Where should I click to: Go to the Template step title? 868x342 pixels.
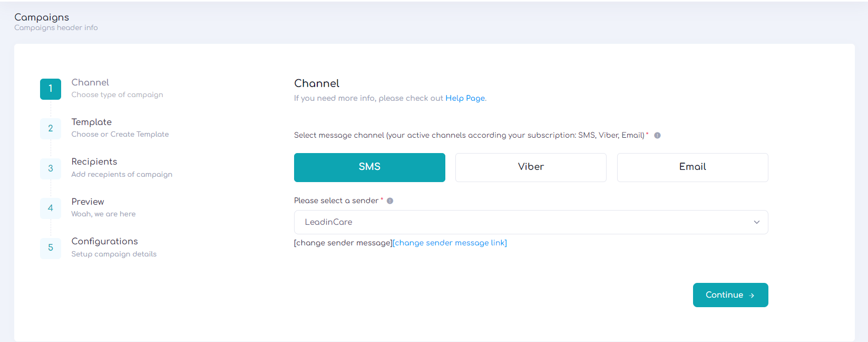pyautogui.click(x=92, y=122)
